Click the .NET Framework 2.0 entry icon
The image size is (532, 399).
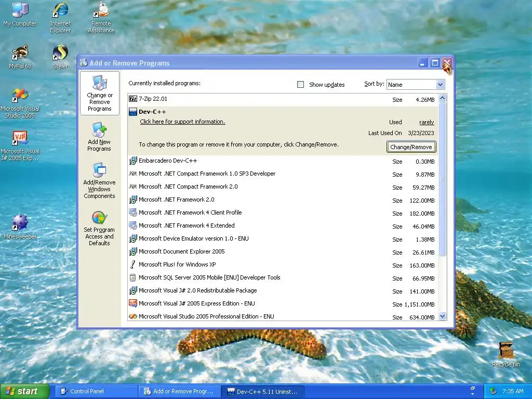[x=132, y=199]
